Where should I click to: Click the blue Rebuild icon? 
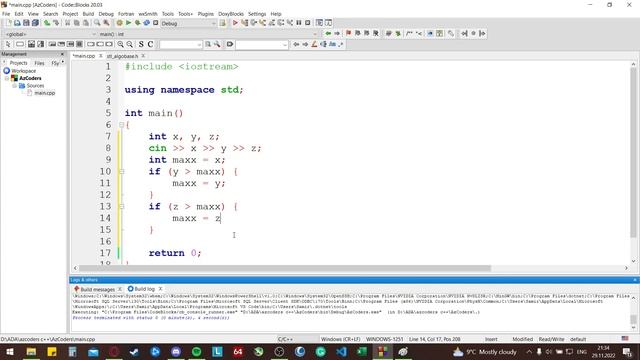tap(146, 23)
